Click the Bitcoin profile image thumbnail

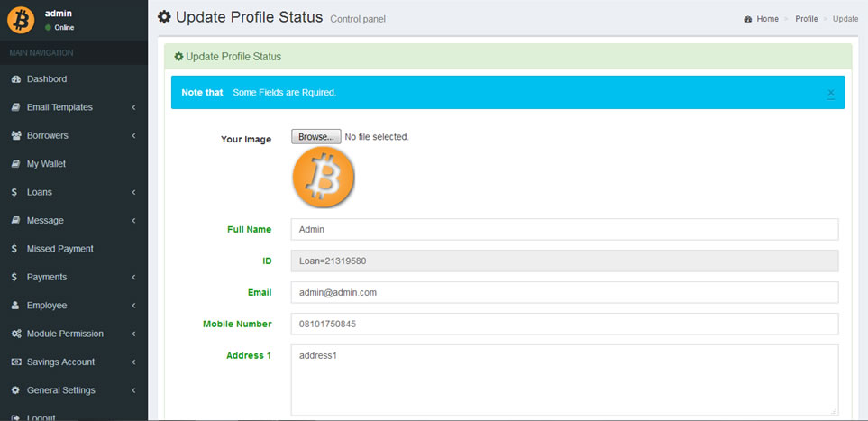pos(323,178)
